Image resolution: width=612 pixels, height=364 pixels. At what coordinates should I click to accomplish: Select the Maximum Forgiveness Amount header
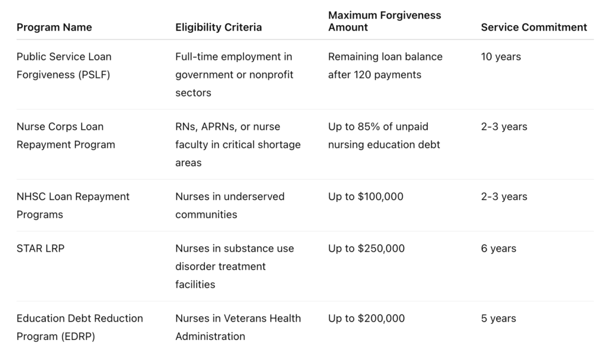tap(384, 21)
